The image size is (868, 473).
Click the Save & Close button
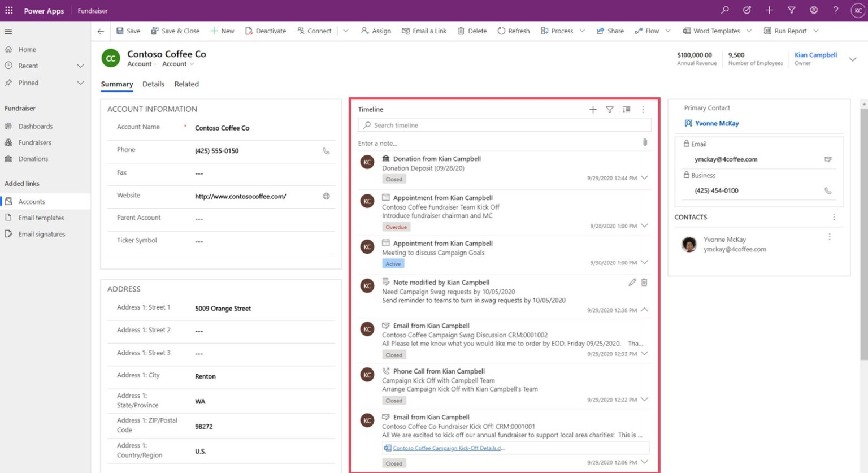(x=175, y=31)
